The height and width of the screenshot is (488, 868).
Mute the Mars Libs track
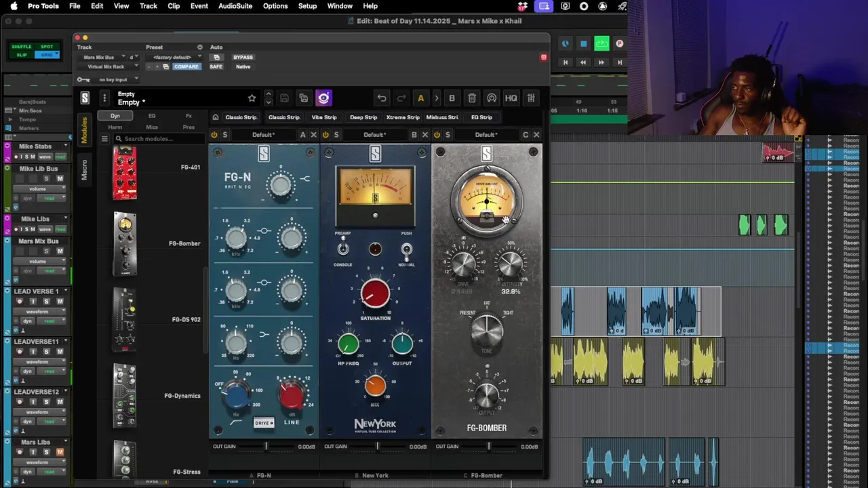coord(60,452)
